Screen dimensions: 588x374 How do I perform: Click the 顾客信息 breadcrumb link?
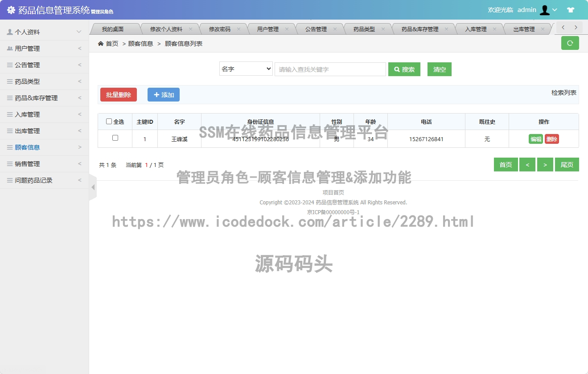140,44
